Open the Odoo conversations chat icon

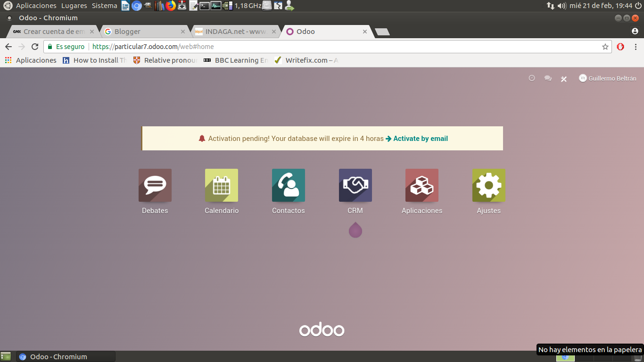click(x=548, y=78)
